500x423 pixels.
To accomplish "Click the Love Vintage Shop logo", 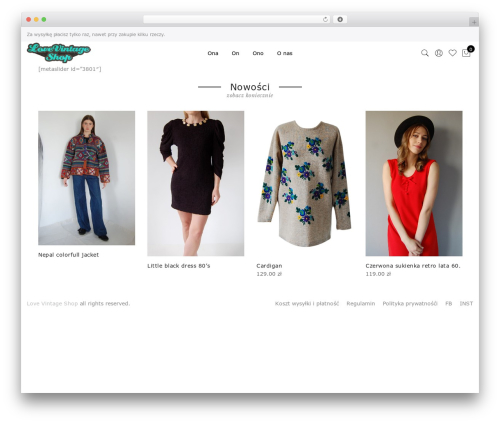I will [x=59, y=53].
